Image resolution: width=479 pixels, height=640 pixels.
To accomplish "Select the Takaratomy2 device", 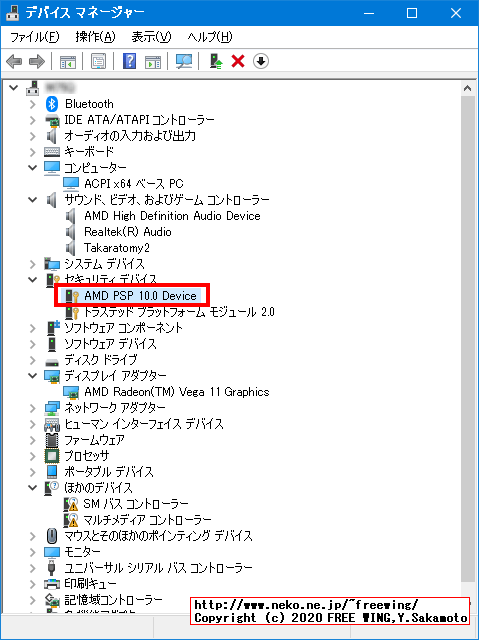I will click(x=117, y=248).
